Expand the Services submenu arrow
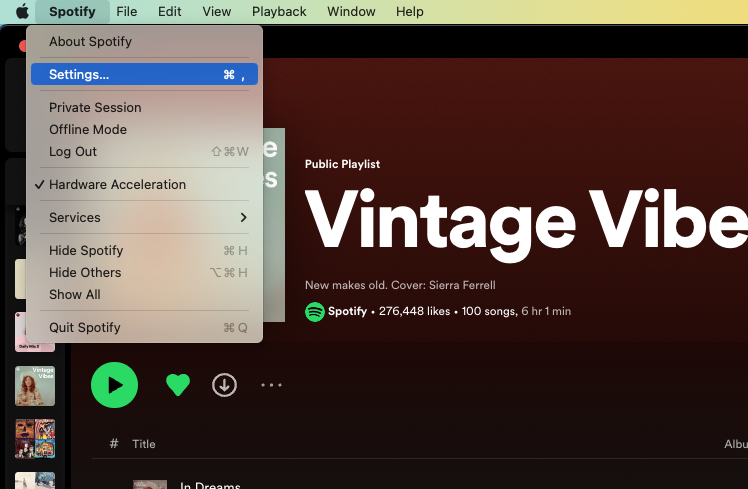This screenshot has width=748, height=489. 243,218
